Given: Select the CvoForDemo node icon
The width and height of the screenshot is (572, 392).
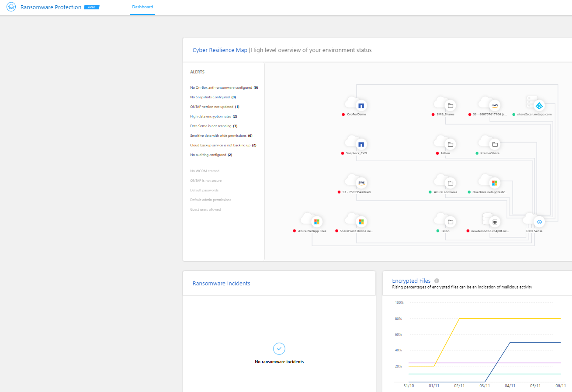Looking at the screenshot, I should coord(361,106).
